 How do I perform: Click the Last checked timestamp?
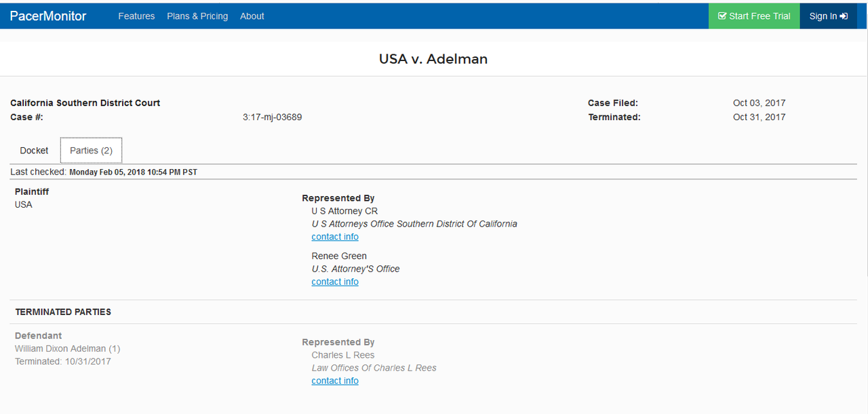(x=133, y=172)
